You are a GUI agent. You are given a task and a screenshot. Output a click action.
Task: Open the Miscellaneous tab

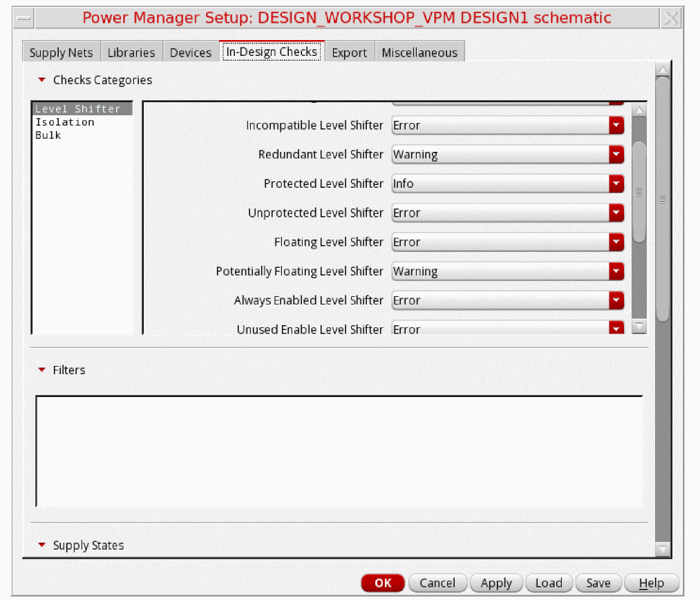pyautogui.click(x=419, y=52)
